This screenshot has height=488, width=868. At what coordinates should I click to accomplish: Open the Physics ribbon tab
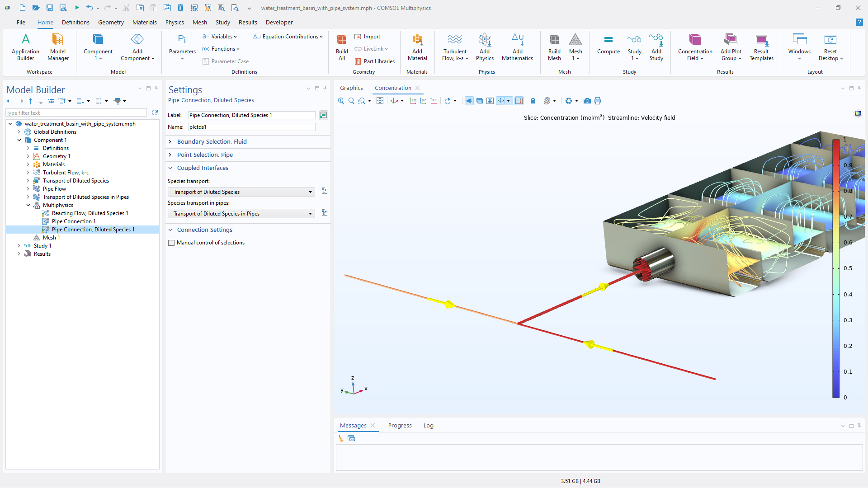[175, 22]
